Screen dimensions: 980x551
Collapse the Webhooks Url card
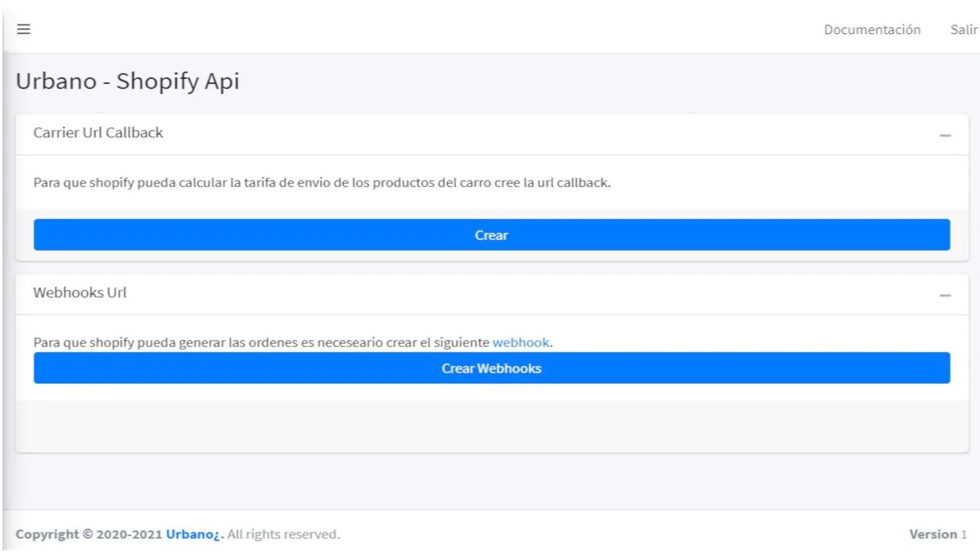(x=945, y=294)
